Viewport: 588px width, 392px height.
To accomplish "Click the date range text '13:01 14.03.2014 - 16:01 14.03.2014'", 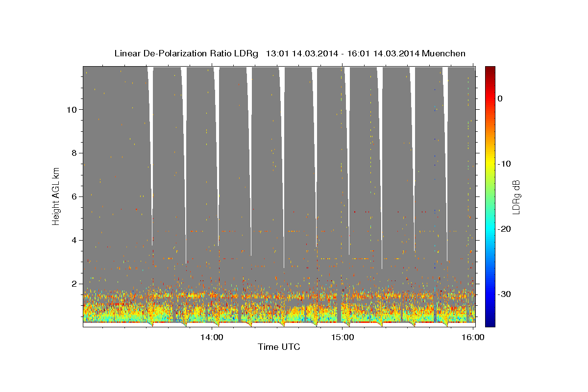I will 343,53.
